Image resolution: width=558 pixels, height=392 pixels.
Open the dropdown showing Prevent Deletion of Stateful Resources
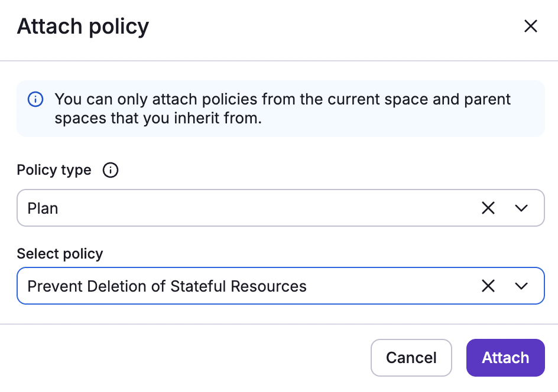point(521,286)
